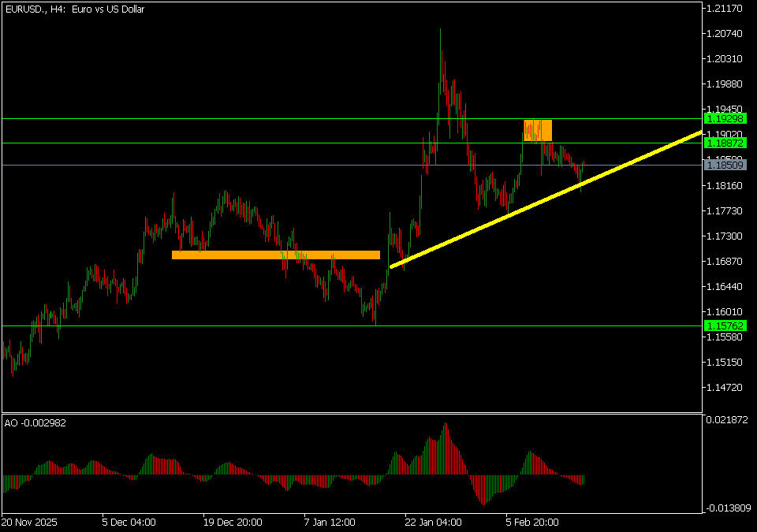Click the 20 Nov 2025 date label
The image size is (757, 532).
point(29,522)
